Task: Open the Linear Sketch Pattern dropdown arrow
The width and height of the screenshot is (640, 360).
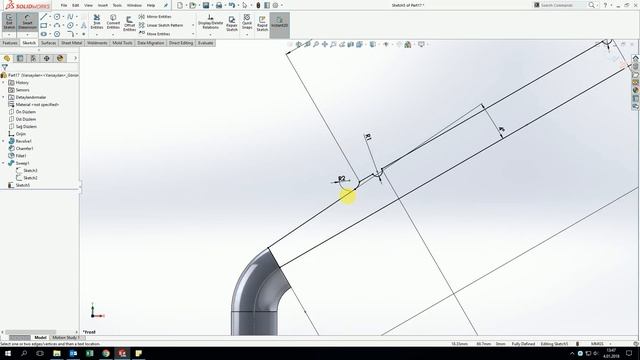Action: click(x=193, y=25)
